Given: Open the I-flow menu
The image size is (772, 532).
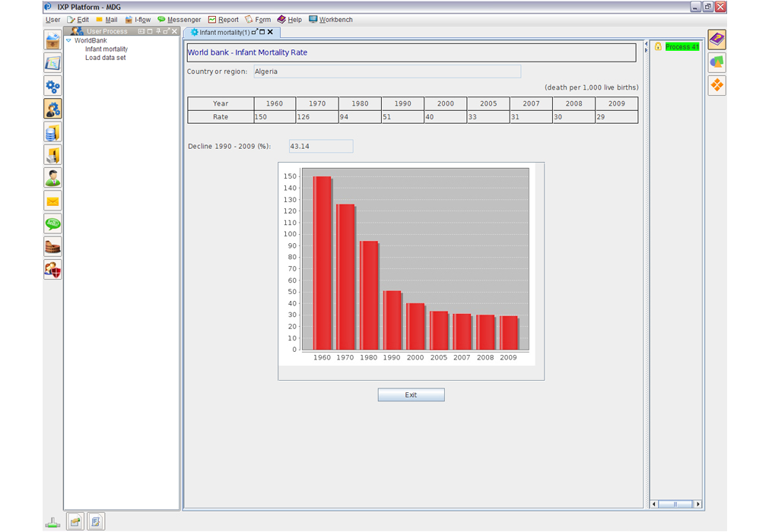Looking at the screenshot, I should point(138,20).
